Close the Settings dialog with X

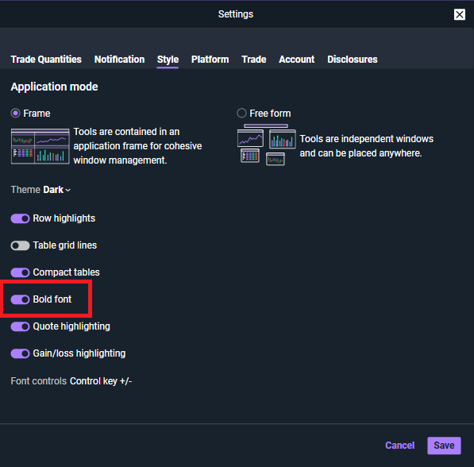coord(459,14)
